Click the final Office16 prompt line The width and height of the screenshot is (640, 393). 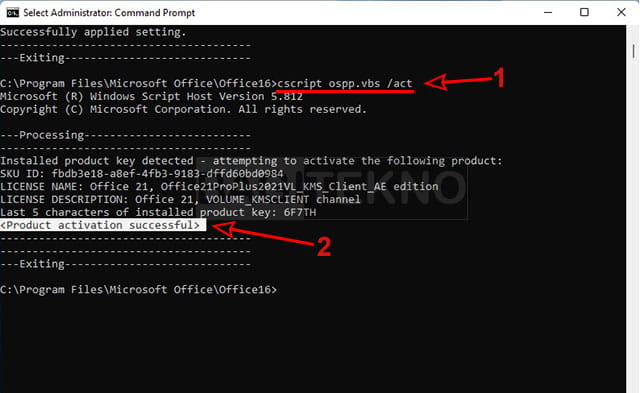[138, 290]
